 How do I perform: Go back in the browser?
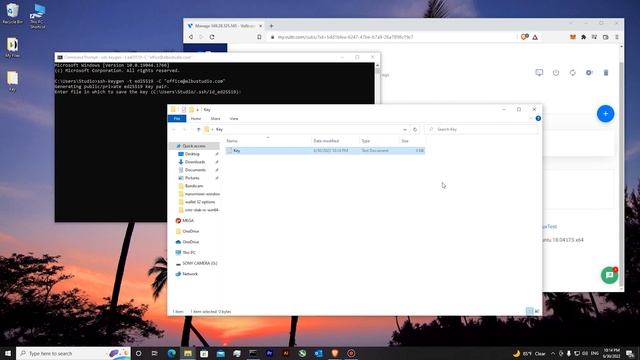tap(191, 37)
